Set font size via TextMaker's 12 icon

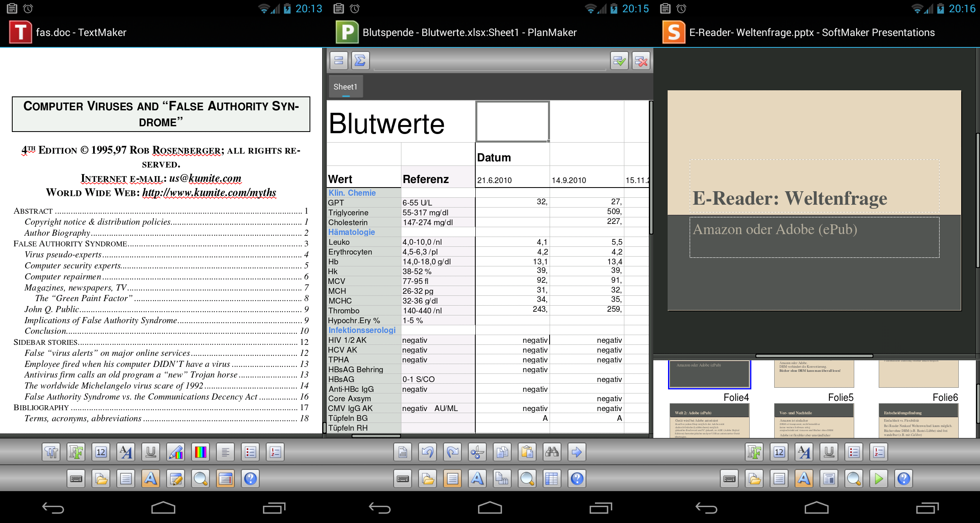point(101,452)
